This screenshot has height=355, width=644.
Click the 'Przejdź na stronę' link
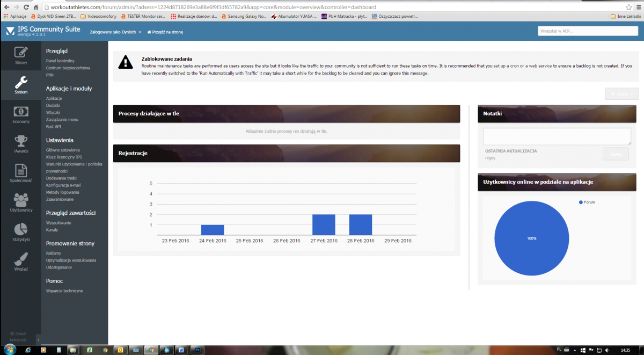coord(165,32)
